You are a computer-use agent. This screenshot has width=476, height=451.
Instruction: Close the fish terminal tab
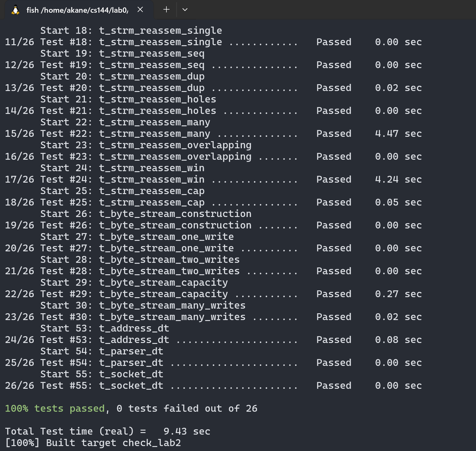140,10
